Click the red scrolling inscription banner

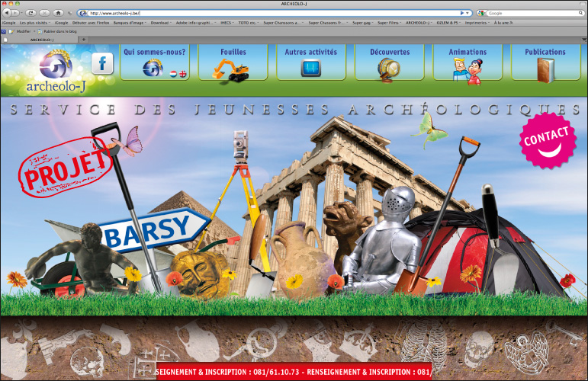point(294,372)
